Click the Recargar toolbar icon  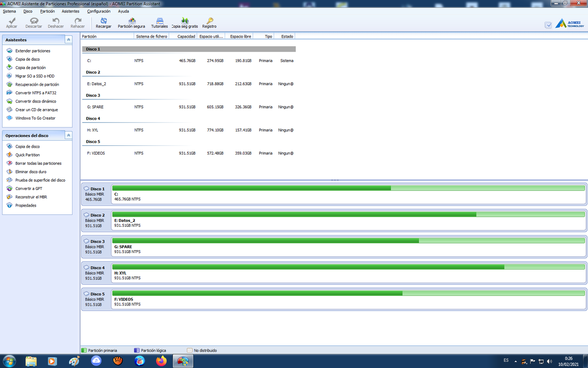(104, 21)
